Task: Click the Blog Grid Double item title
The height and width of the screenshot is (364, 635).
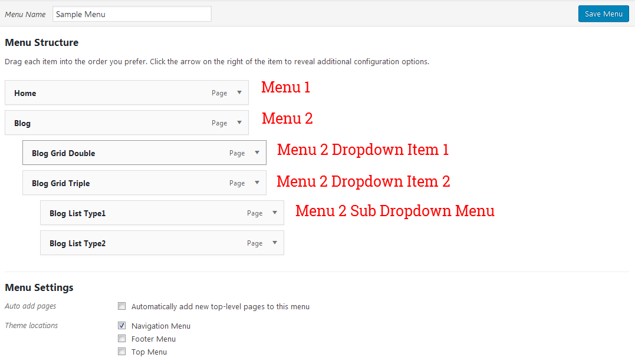Action: point(63,153)
